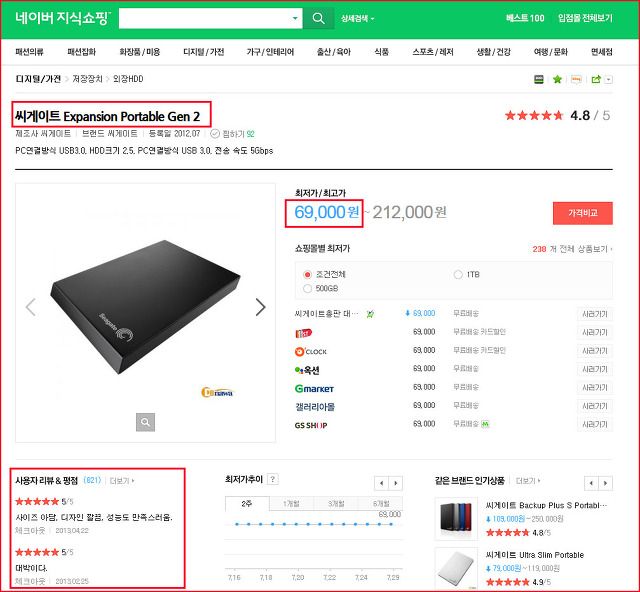Click the review count (821) link

92,480
